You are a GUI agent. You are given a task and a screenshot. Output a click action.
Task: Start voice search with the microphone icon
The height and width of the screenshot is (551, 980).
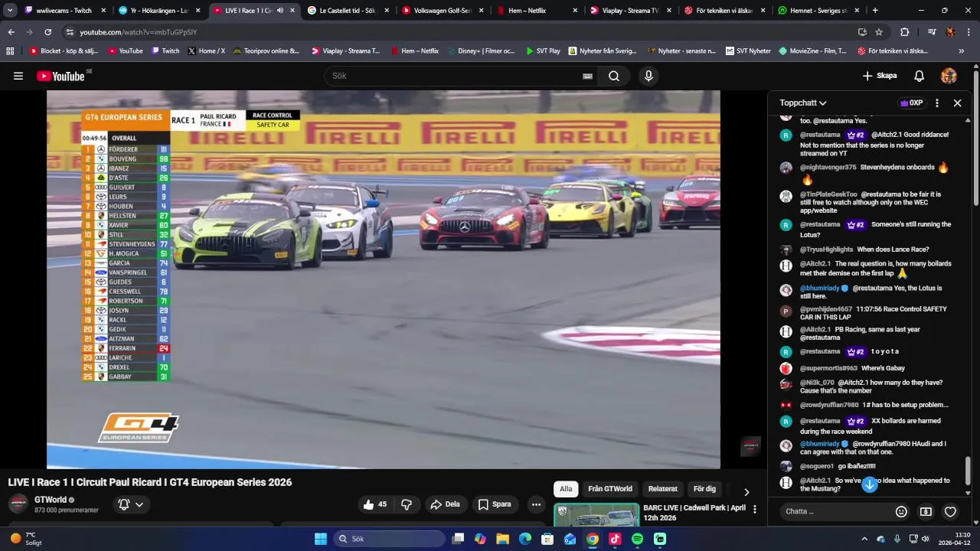(648, 76)
